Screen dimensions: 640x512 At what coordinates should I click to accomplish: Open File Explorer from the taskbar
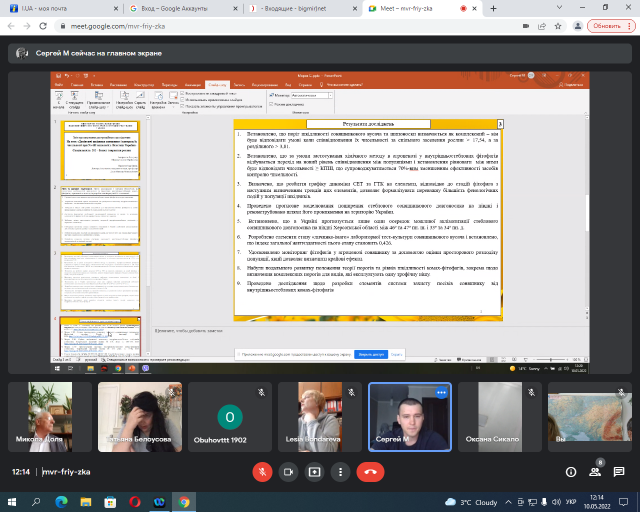point(85,502)
